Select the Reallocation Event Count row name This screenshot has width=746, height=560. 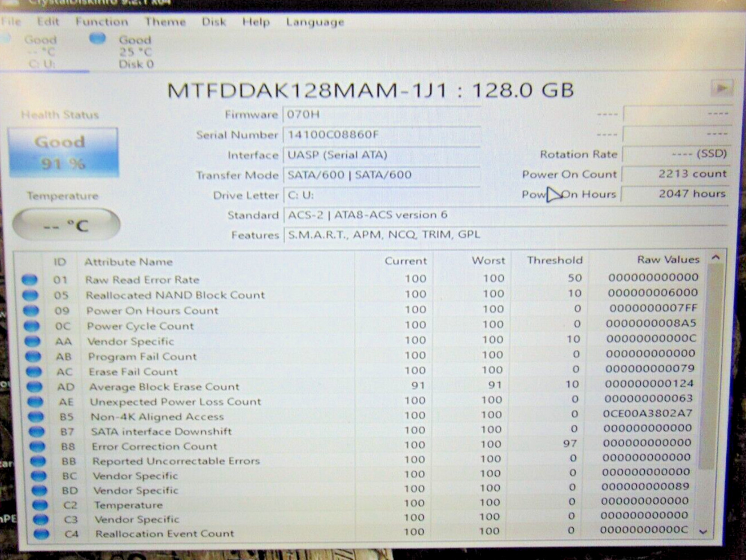coord(164,533)
